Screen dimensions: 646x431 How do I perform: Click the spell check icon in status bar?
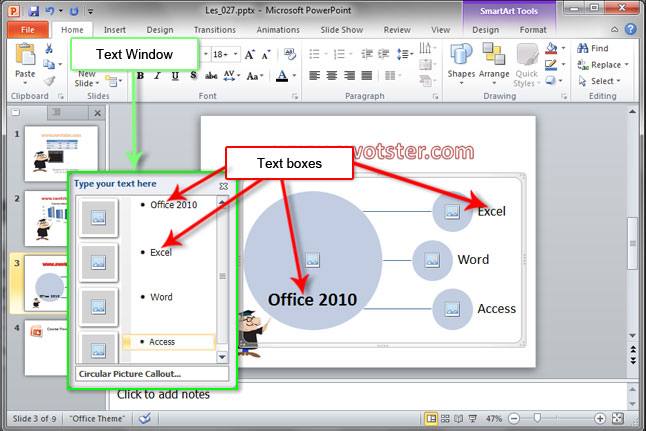(145, 419)
